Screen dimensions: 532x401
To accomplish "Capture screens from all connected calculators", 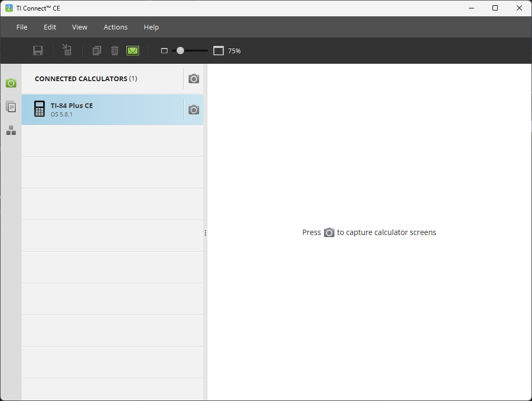I will tap(194, 79).
